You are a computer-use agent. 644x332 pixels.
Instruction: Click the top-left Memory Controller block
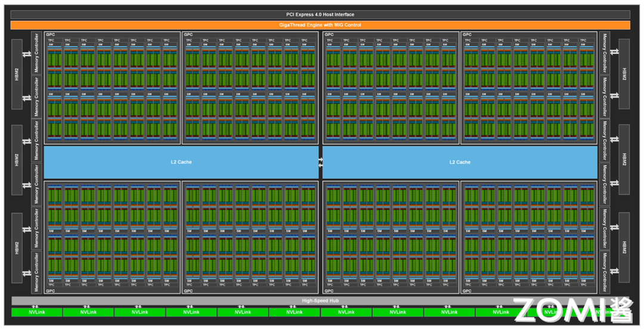[37, 53]
